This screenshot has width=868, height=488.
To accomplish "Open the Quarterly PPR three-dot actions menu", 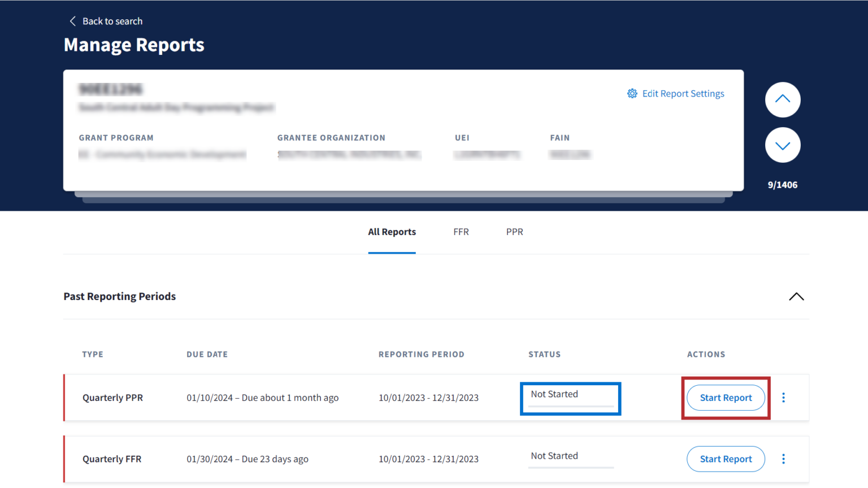I will tap(783, 398).
